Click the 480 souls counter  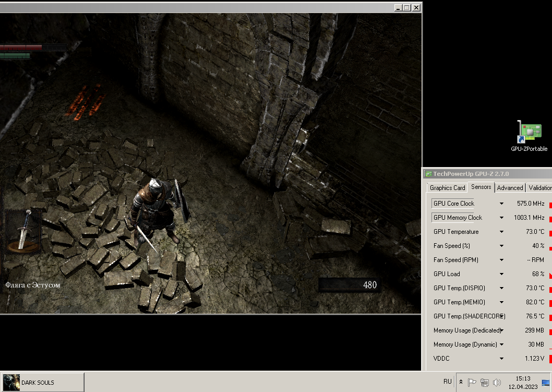369,285
